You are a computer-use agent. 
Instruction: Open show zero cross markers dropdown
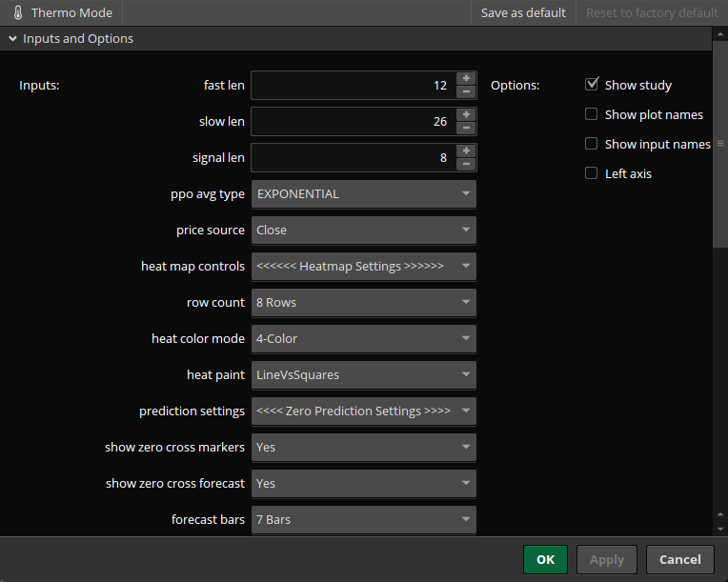(x=364, y=448)
